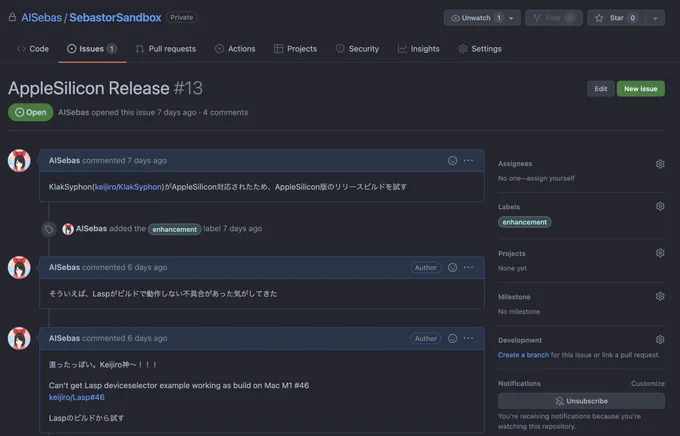Unsubscribe from issue notifications
Screen dimensions: 680x436
click(x=581, y=401)
